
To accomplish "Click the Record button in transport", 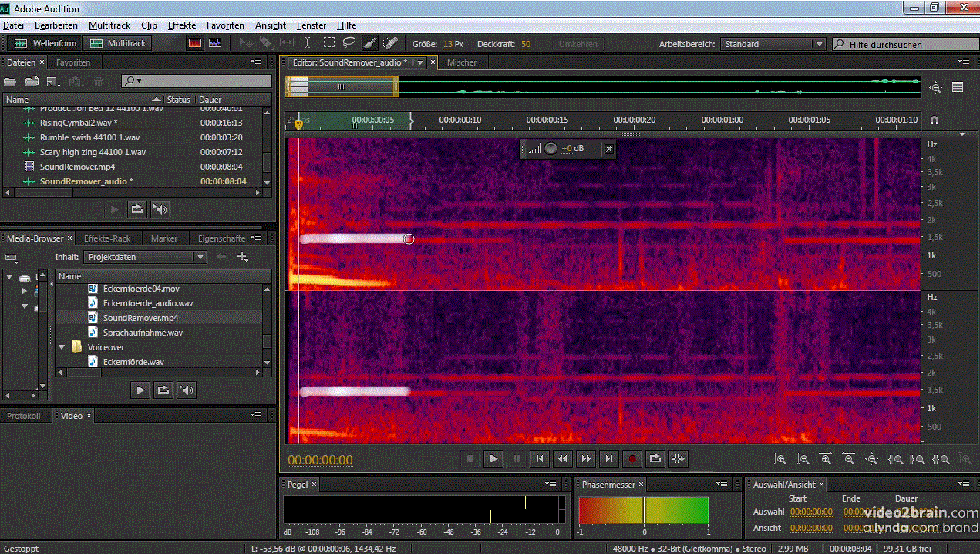I will [632, 458].
